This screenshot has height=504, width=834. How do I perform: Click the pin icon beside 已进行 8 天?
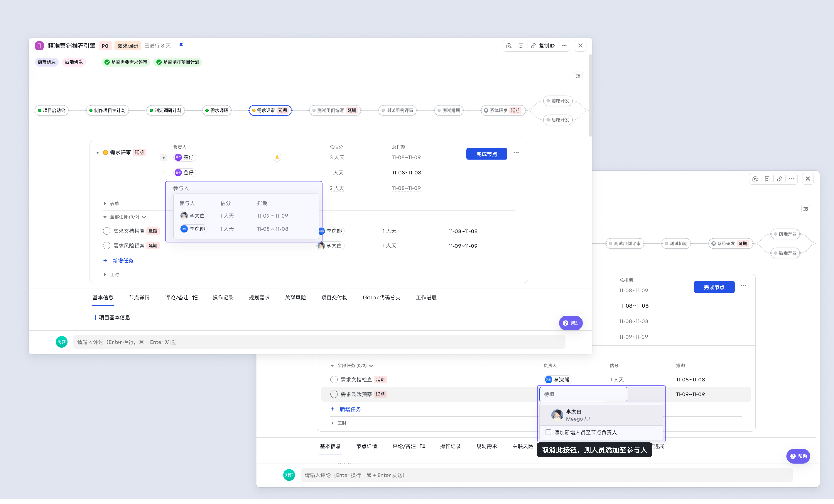point(181,46)
